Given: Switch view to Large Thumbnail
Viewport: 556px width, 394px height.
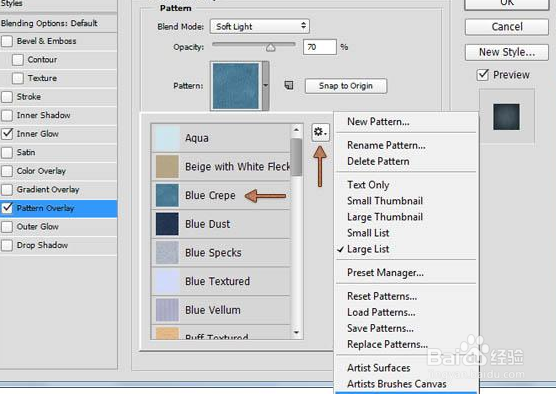Looking at the screenshot, I should pos(385,217).
